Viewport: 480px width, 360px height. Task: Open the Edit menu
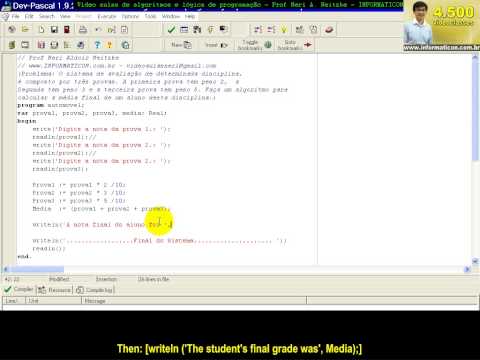(x=29, y=16)
